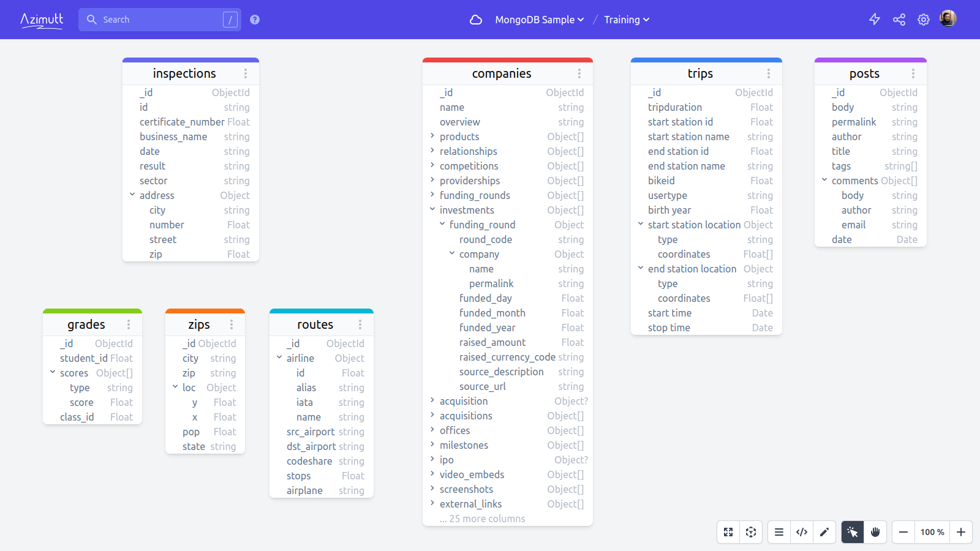Zoom in with the plus control
Viewport: 980px width, 551px height.
[x=960, y=532]
